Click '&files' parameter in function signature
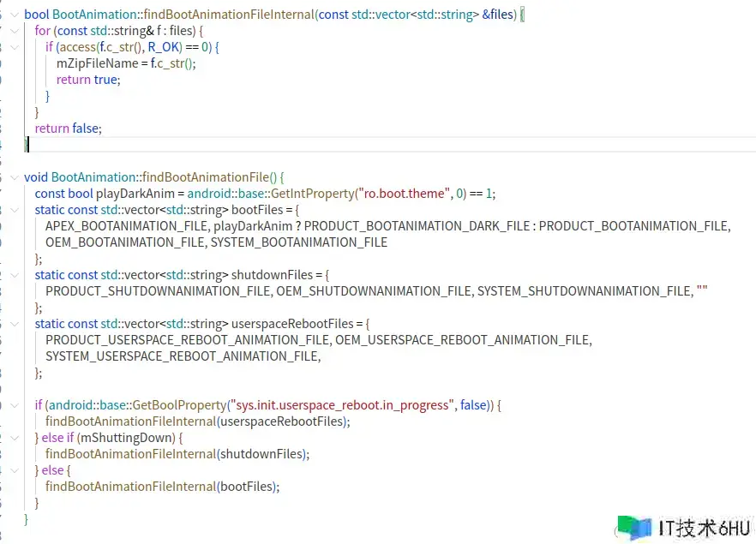Image resolution: width=756 pixels, height=544 pixels. pos(497,15)
